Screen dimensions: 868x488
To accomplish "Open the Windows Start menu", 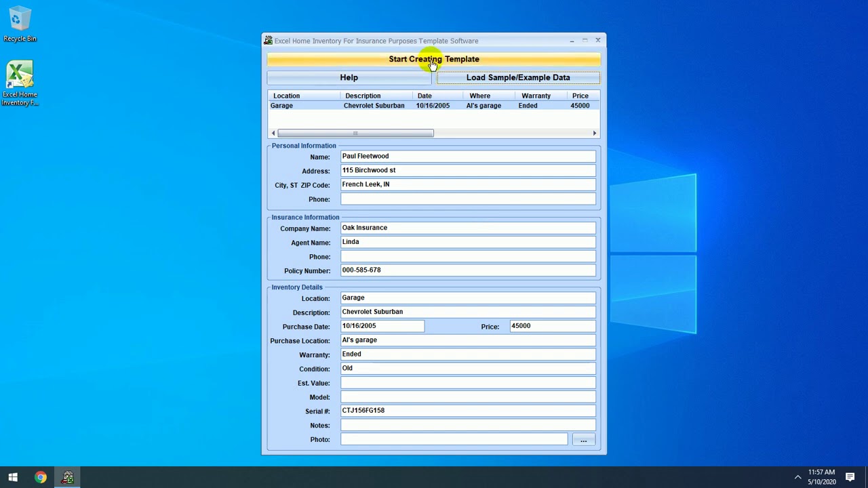I will (13, 478).
